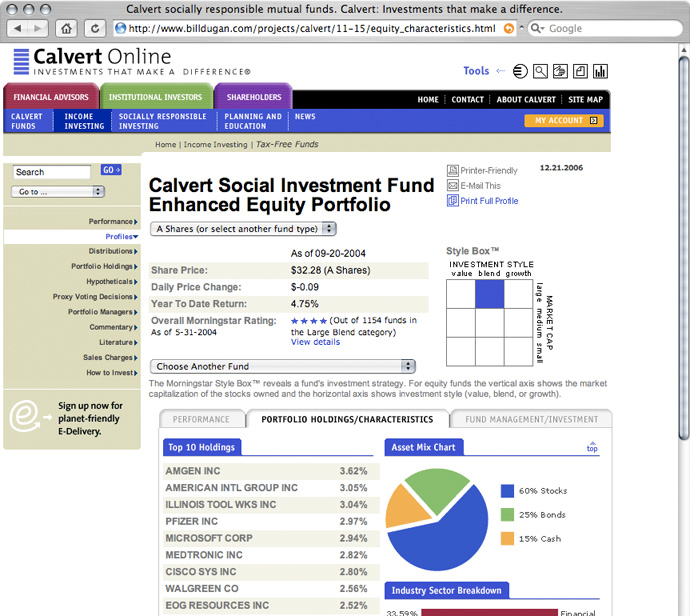Open the Financial Advisors tab

51,96
